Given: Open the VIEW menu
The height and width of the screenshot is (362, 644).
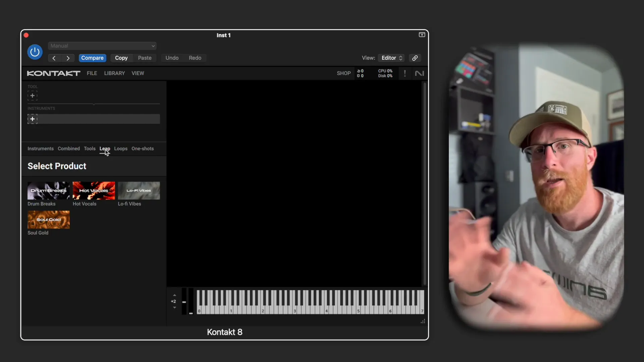Looking at the screenshot, I should [x=138, y=73].
